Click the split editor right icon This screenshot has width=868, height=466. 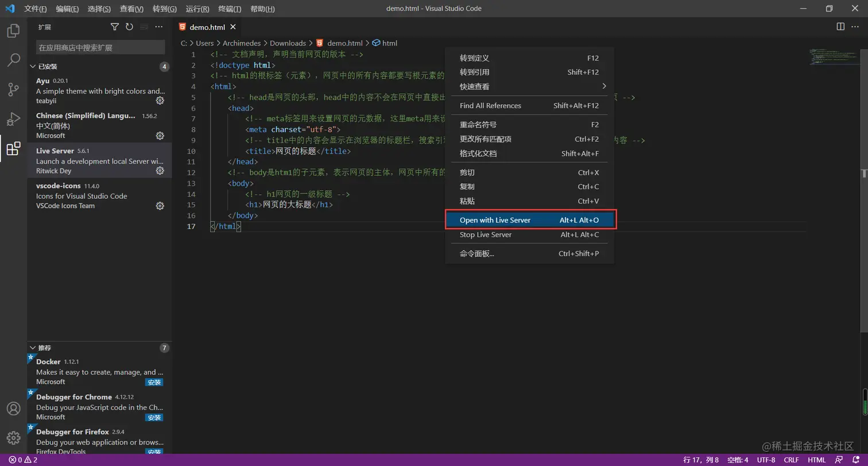coord(840,26)
